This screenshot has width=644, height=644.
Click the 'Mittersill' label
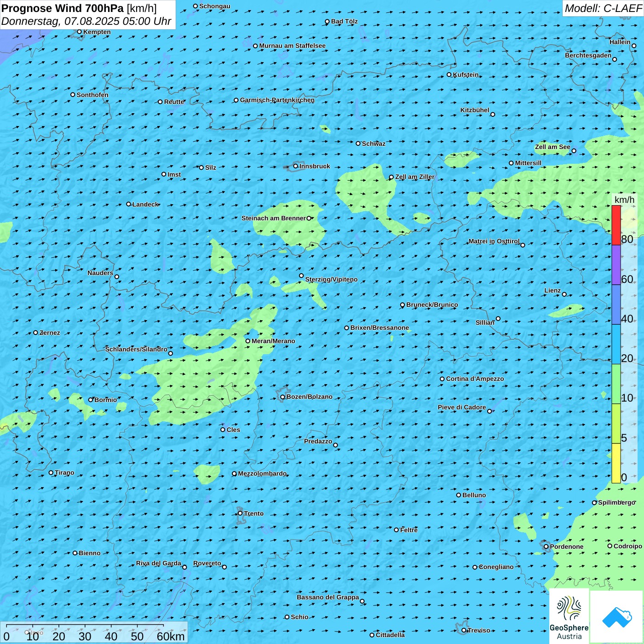coord(529,163)
